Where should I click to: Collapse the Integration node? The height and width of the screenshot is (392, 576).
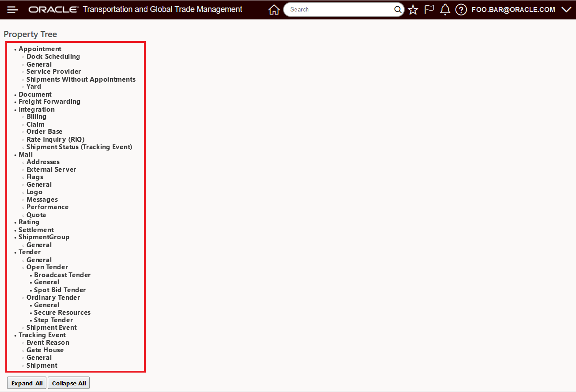tap(37, 109)
